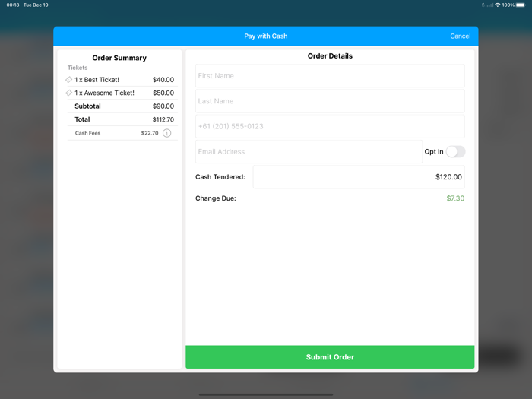Check the battery icon in status bar
This screenshot has height=399, width=532.
tap(521, 5)
